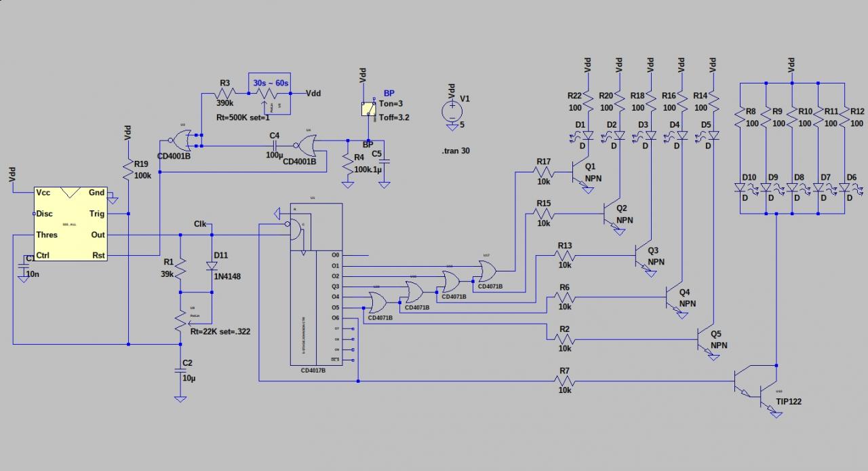Viewport: 868px width, 471px height.
Task: Click the CD4017B counter chip body
Action: click(x=317, y=284)
